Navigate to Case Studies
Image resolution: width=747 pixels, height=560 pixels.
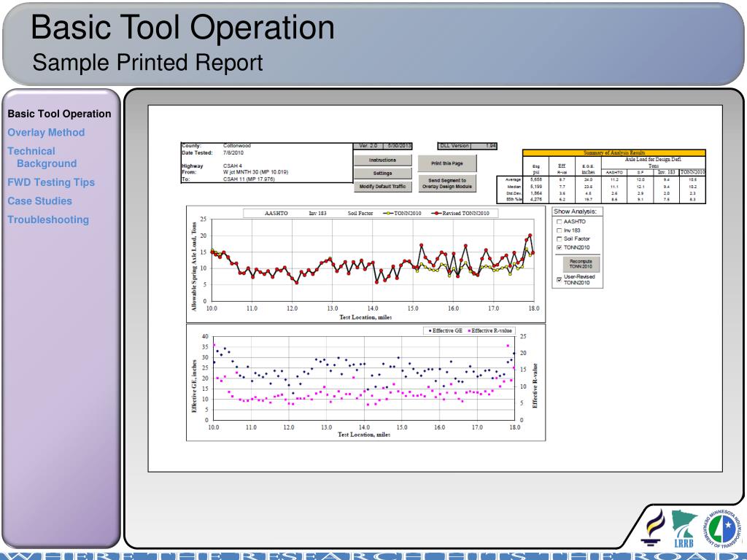pos(39,201)
